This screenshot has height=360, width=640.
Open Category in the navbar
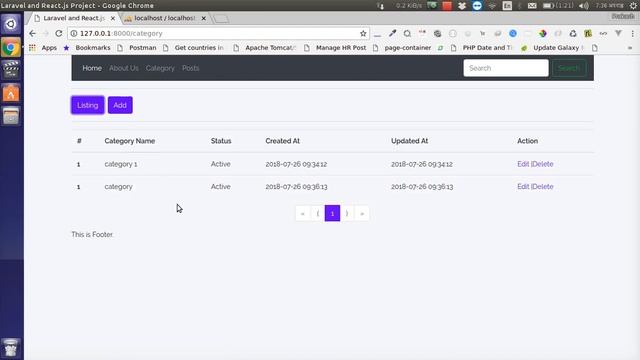click(160, 68)
